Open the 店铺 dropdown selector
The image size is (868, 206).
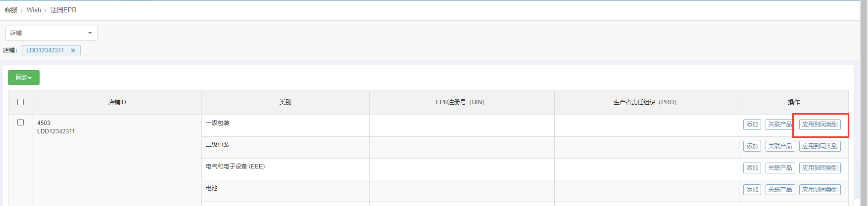51,33
